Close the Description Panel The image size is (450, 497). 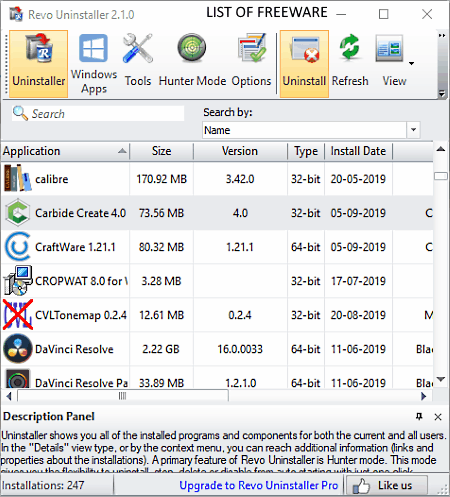pyautogui.click(x=438, y=417)
